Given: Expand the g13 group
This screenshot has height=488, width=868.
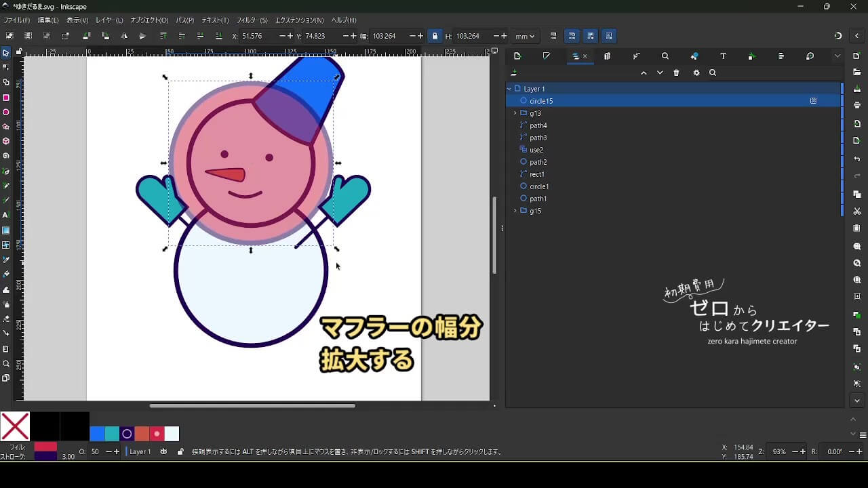Looking at the screenshot, I should (x=515, y=113).
